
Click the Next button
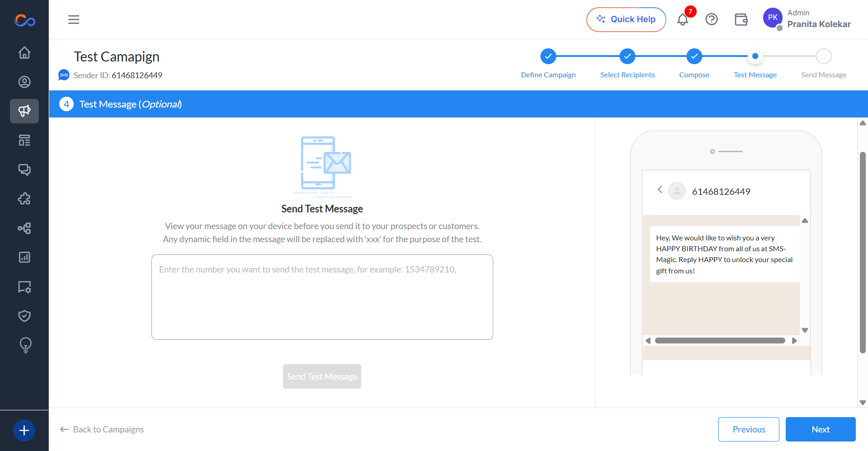pos(821,429)
